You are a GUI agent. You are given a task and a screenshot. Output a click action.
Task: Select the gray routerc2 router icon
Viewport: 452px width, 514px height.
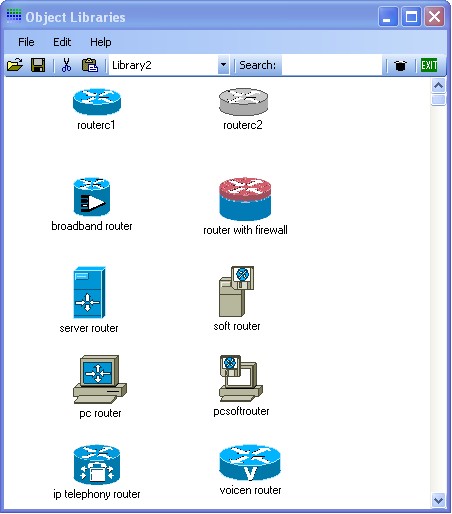point(243,101)
